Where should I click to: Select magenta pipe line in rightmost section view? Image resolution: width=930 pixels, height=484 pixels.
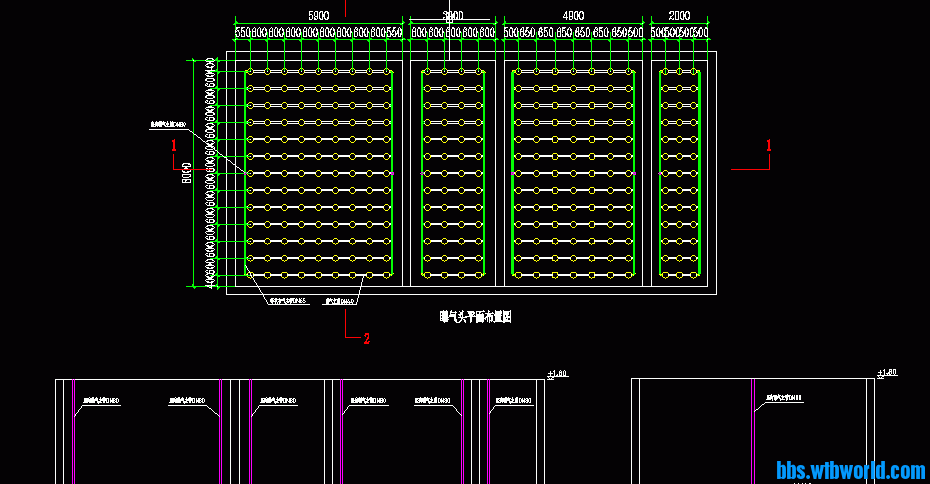752,430
